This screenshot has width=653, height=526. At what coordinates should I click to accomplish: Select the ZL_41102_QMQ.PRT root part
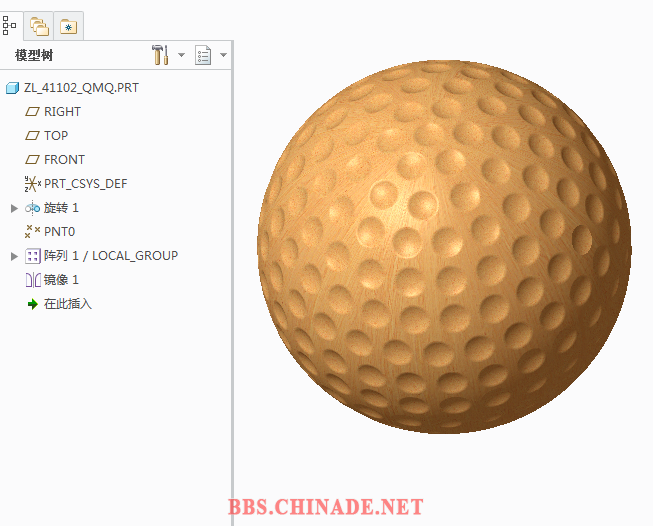(x=73, y=88)
